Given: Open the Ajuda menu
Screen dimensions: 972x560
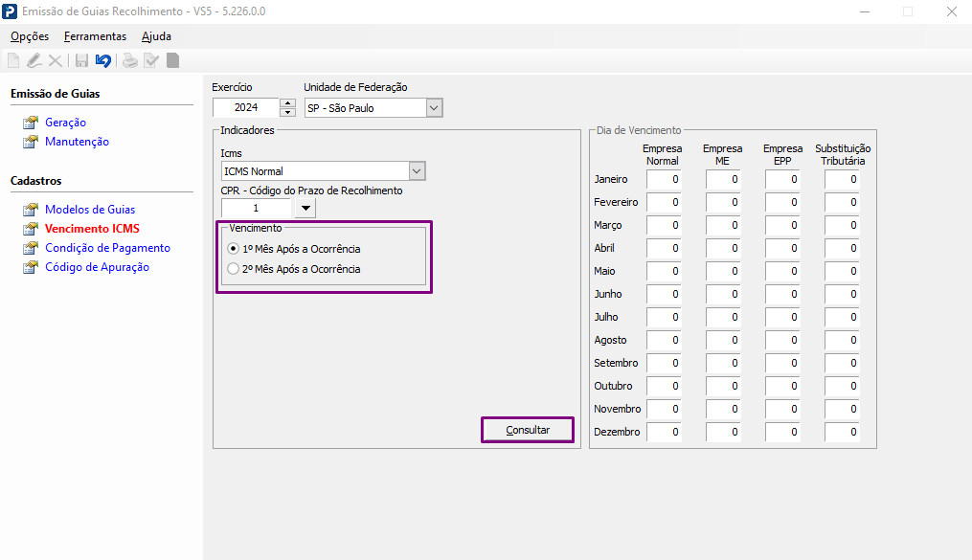Looking at the screenshot, I should (x=156, y=36).
